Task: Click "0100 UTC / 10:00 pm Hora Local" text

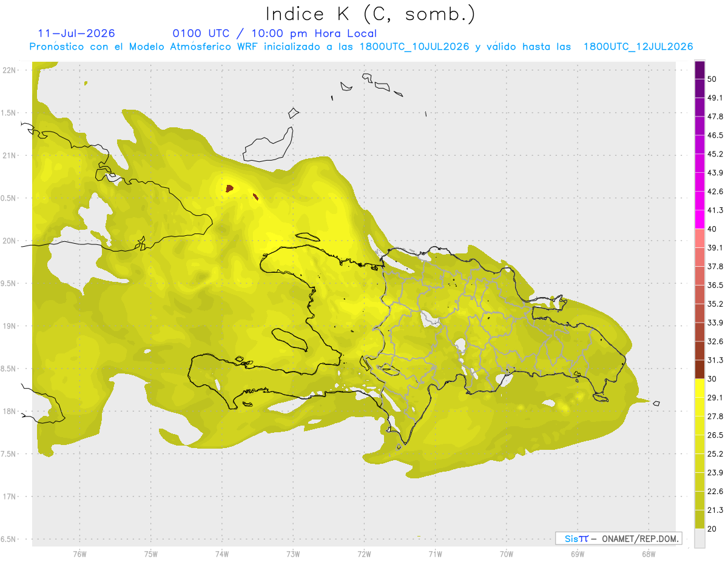Action: 275,33
